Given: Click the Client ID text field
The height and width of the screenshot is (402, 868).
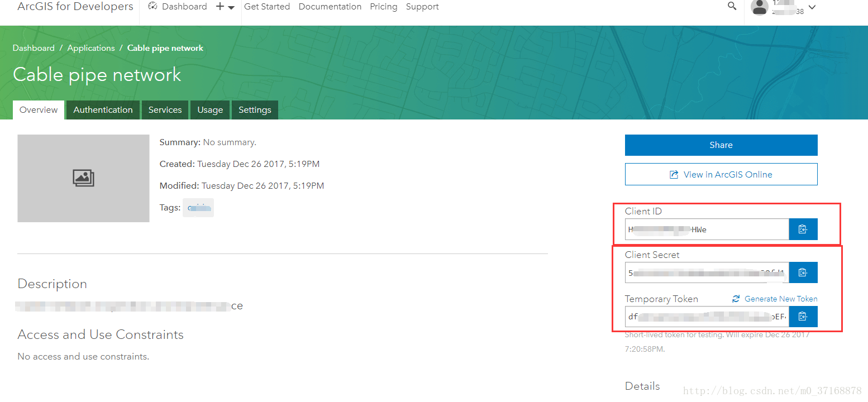Looking at the screenshot, I should (x=707, y=229).
